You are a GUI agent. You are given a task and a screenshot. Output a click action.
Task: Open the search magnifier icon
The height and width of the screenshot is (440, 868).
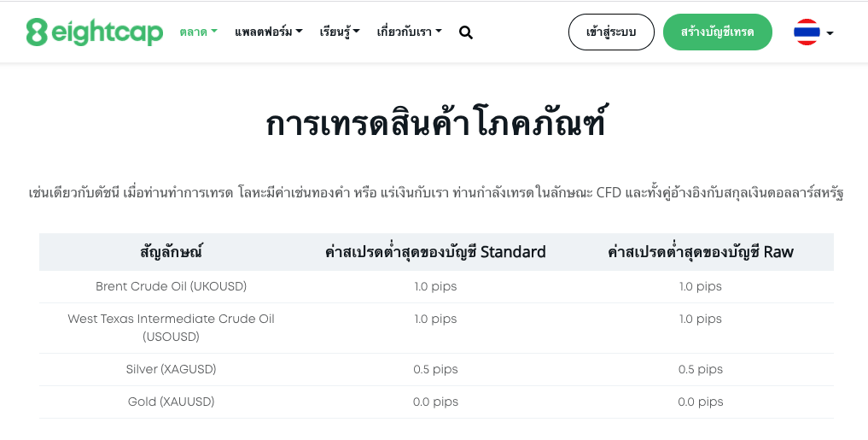466,32
